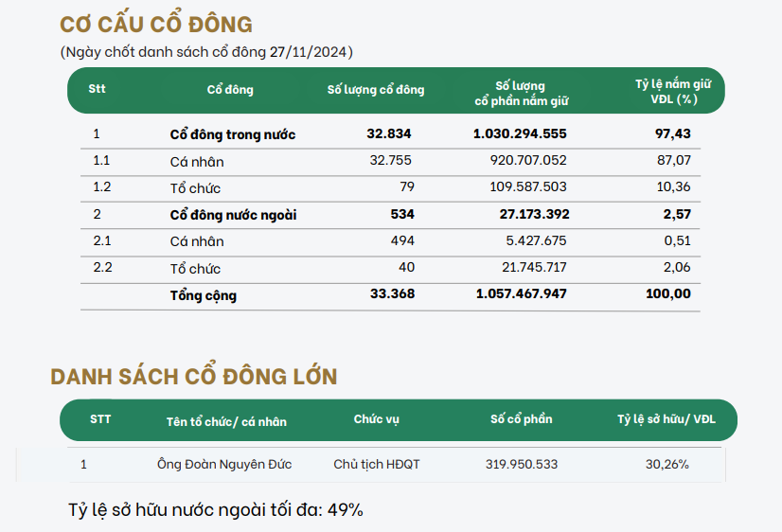The width and height of the screenshot is (782, 532).
Task: Click 'Cá nhân' in row 2.1
Action: coord(197,241)
